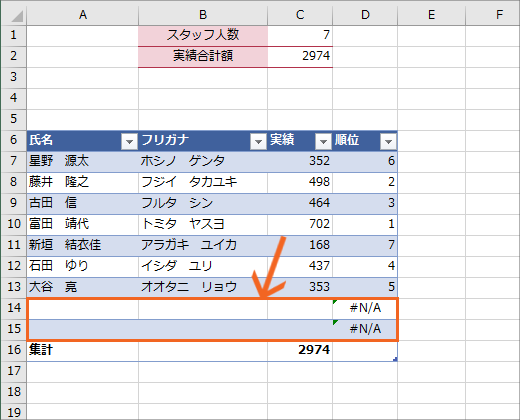Select the cell オオタニ リョウ

(203, 287)
